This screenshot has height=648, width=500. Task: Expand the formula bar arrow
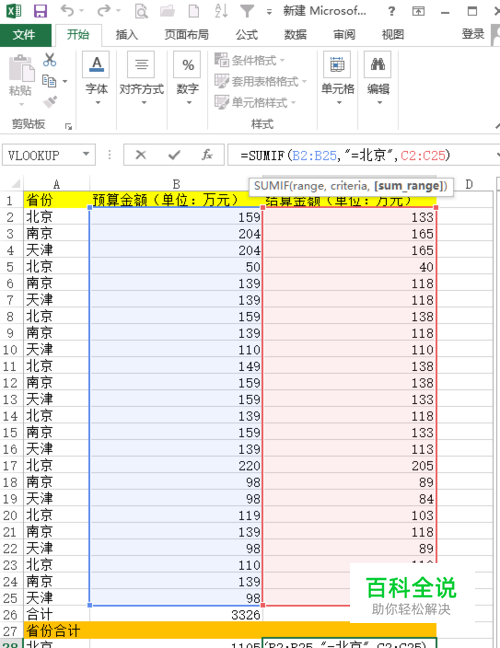click(497, 155)
